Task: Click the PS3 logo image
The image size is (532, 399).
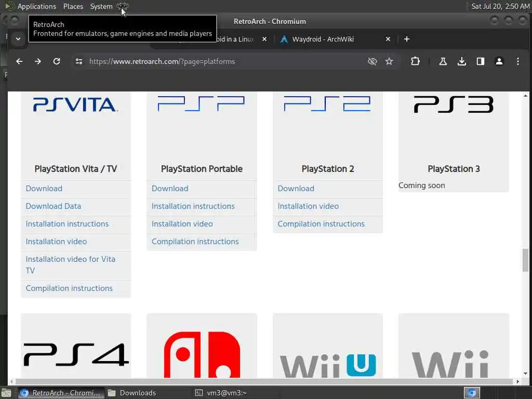Action: tap(454, 104)
